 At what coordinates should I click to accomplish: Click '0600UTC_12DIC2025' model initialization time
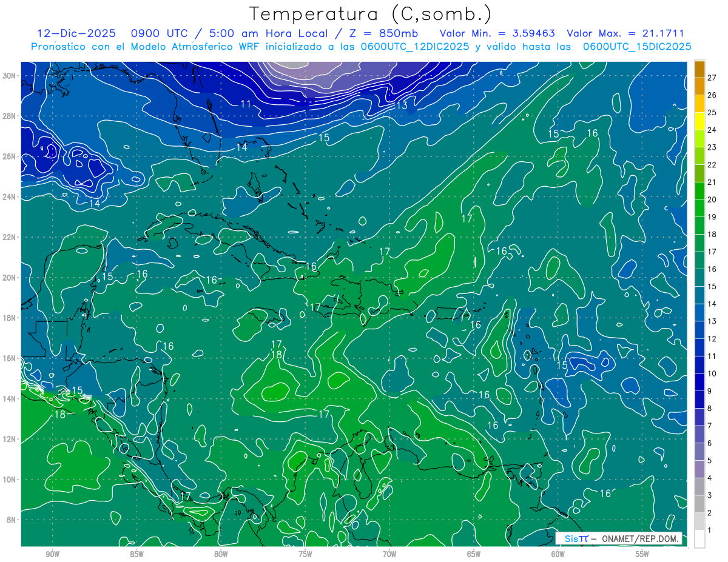point(415,47)
